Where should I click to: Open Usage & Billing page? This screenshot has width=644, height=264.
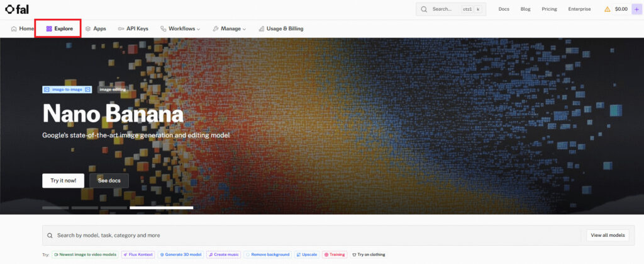pyautogui.click(x=280, y=28)
